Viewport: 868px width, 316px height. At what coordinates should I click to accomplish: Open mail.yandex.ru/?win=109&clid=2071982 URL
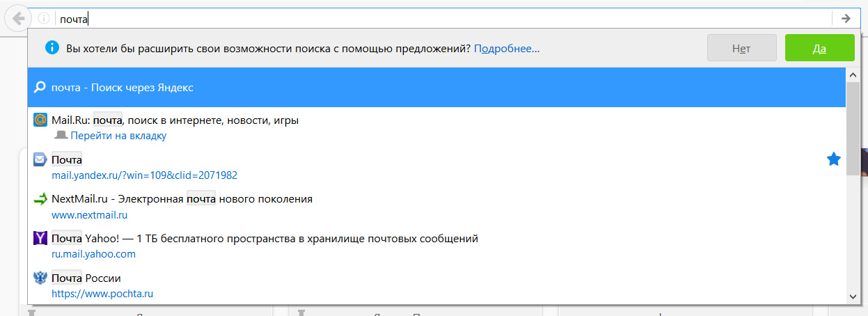[144, 175]
